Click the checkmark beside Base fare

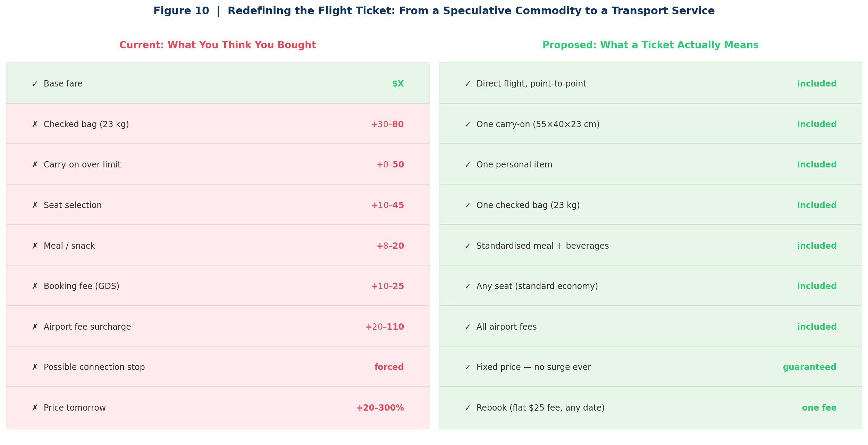[35, 84]
